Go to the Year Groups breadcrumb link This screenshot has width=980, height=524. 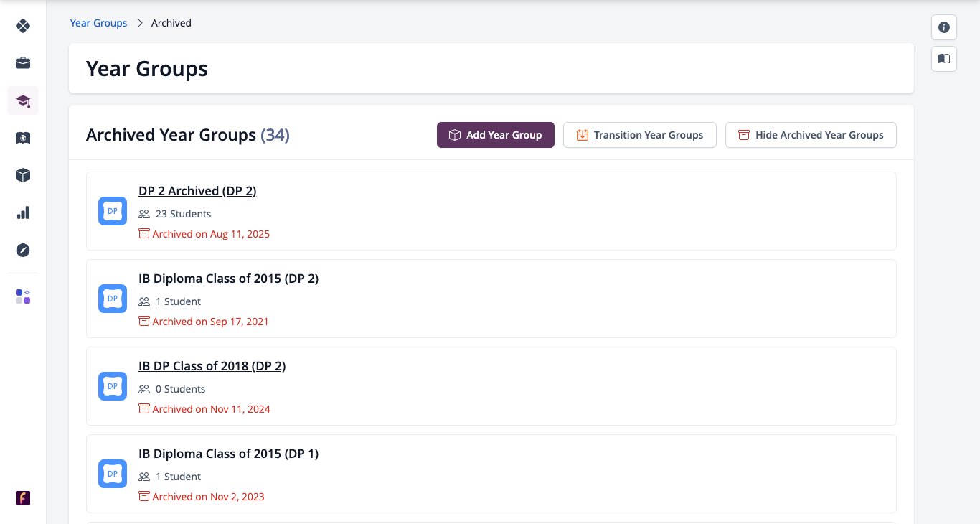point(98,23)
